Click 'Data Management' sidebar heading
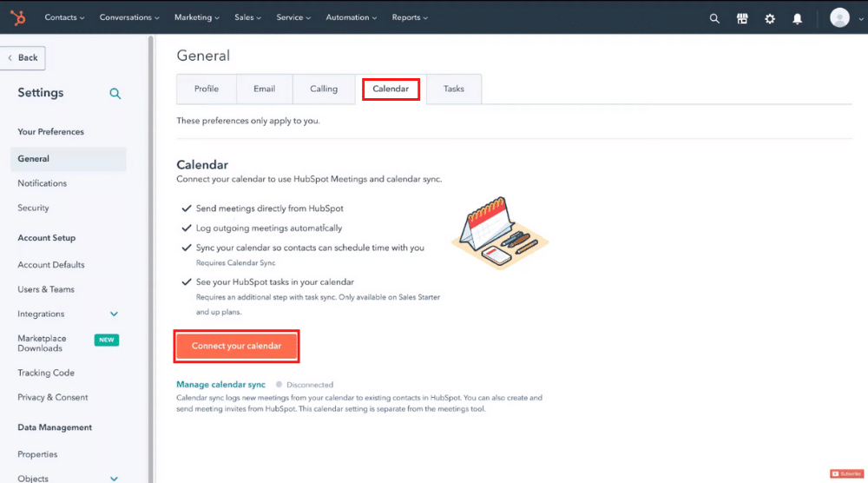The height and width of the screenshot is (483, 868). point(55,427)
